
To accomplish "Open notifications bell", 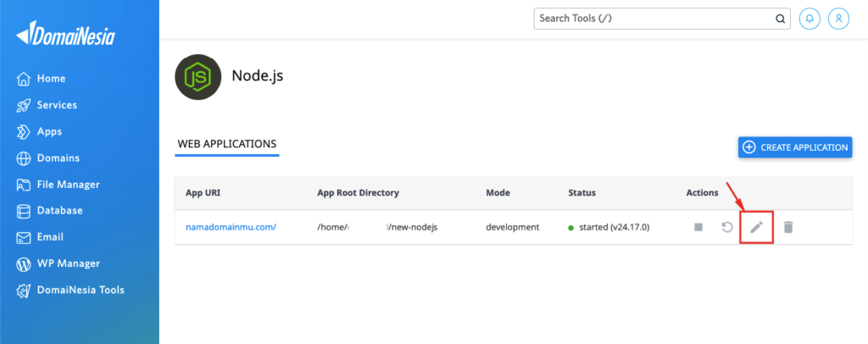I will pyautogui.click(x=810, y=19).
